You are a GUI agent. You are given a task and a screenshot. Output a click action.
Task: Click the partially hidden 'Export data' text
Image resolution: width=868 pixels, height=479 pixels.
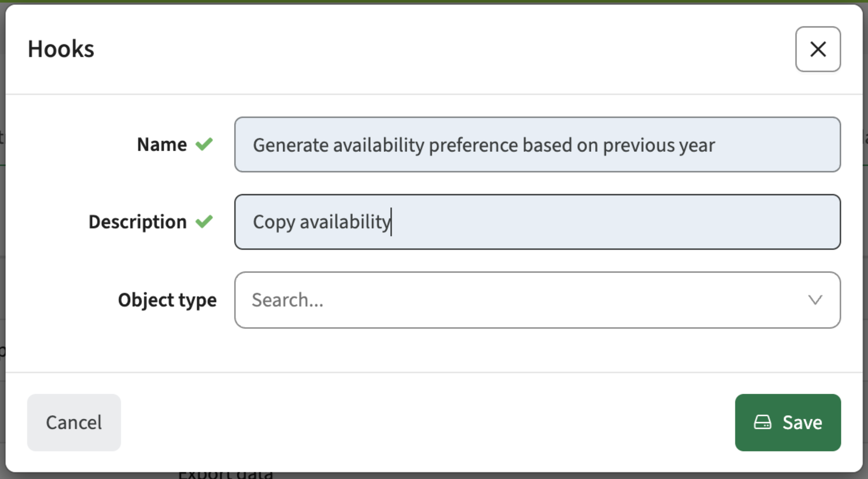(x=225, y=474)
